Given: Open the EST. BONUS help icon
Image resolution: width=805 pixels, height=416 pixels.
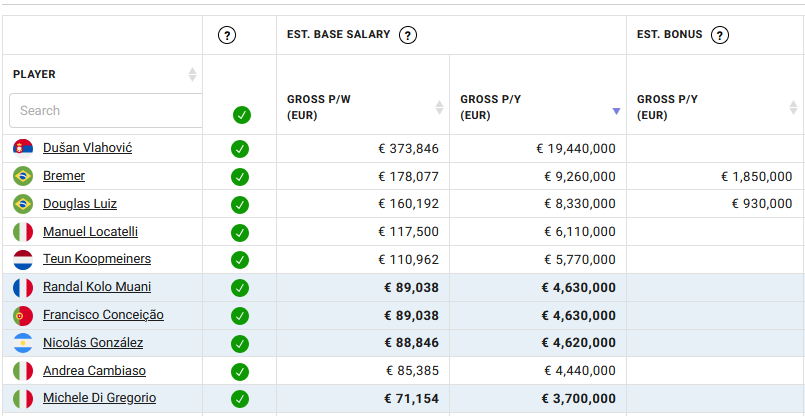Looking at the screenshot, I should coord(720,35).
